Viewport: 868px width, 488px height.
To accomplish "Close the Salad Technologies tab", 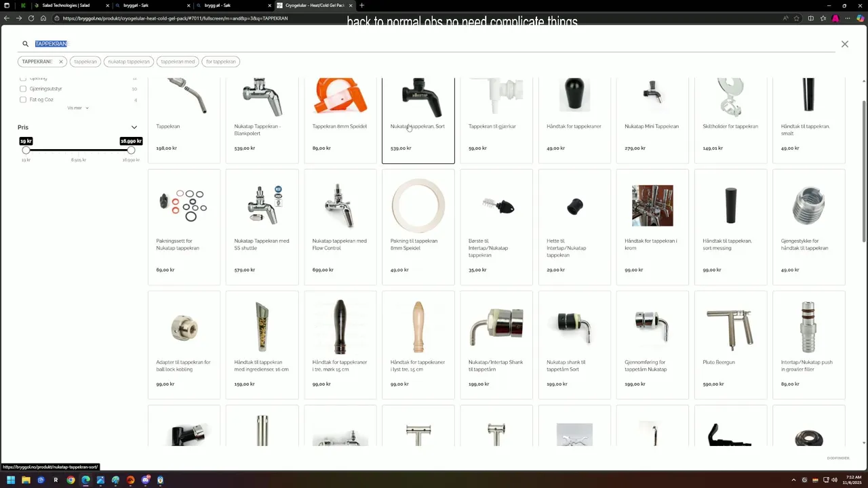I will (107, 5).
